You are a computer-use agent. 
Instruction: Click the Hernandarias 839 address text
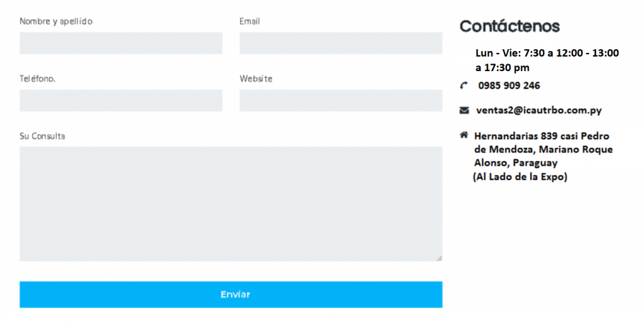click(543, 156)
